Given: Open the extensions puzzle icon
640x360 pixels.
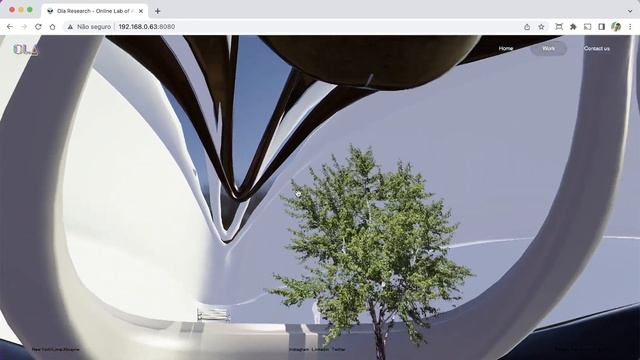Looking at the screenshot, I should [x=573, y=27].
